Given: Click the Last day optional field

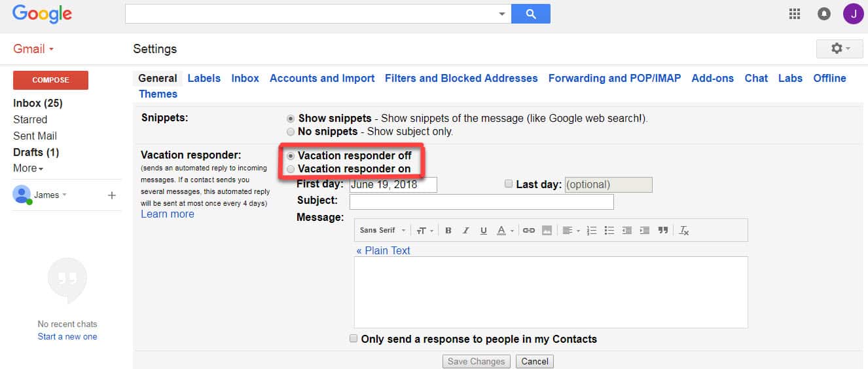Looking at the screenshot, I should (x=608, y=184).
